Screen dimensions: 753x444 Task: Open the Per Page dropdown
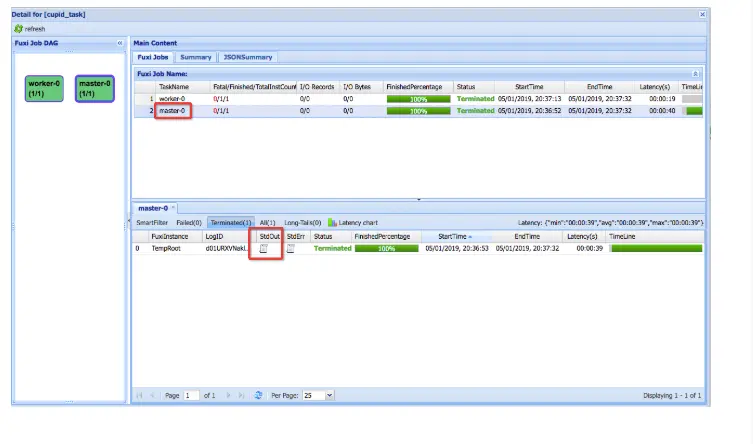tap(329, 396)
